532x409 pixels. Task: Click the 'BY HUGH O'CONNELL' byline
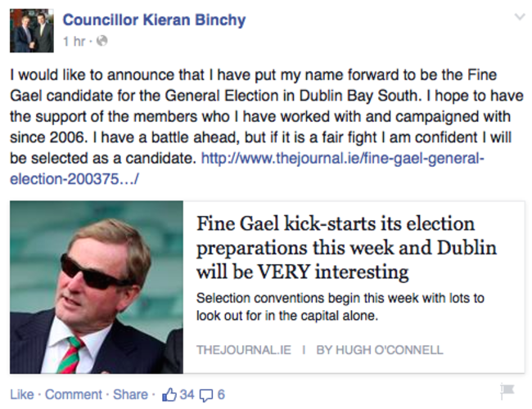point(379,349)
